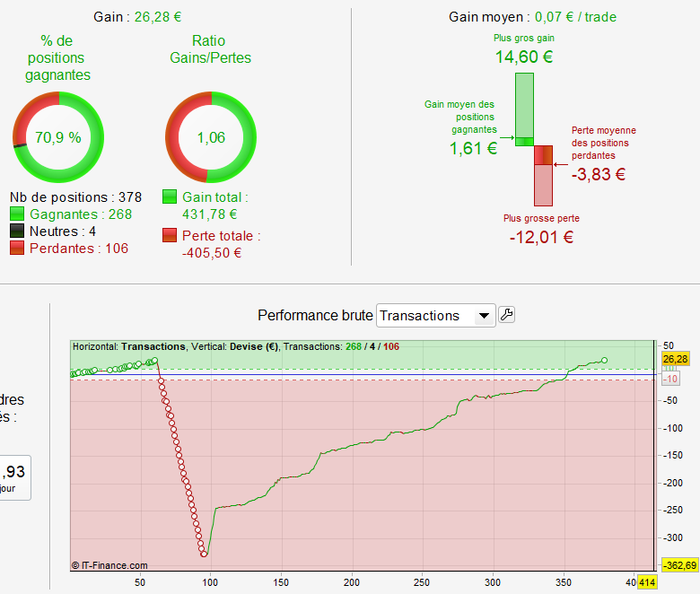Image resolution: width=700 pixels, height=594 pixels.
Task: Click the '-405,50 €' total loss value
Action: coord(212,253)
